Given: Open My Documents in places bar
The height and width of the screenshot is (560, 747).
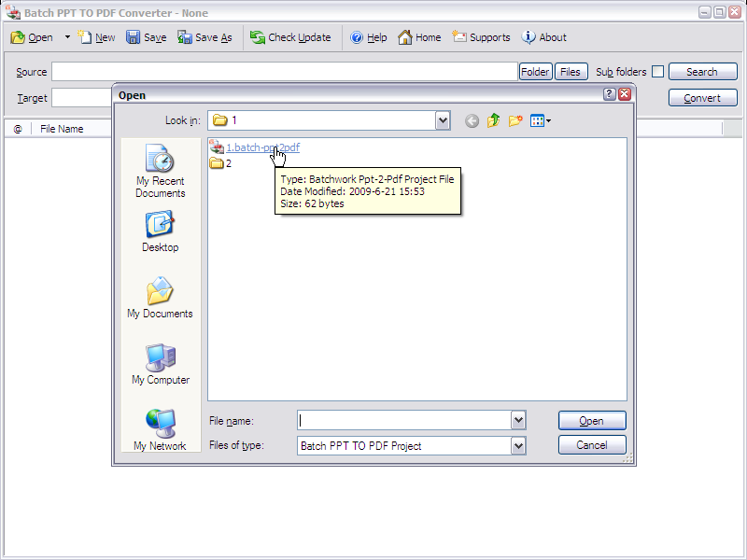Looking at the screenshot, I should coord(160,298).
